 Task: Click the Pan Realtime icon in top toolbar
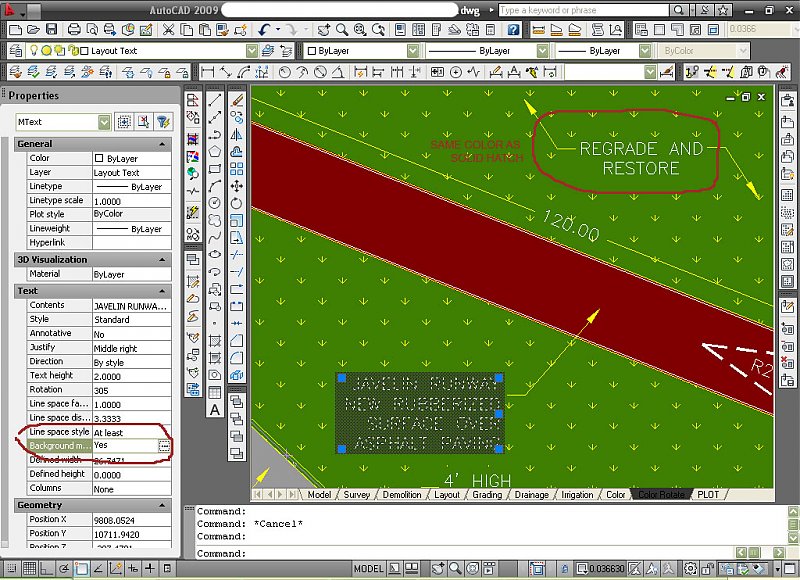point(323,30)
